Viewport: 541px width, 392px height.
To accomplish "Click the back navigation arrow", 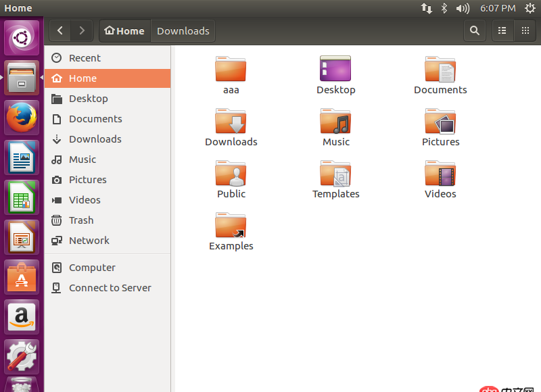I will [60, 30].
